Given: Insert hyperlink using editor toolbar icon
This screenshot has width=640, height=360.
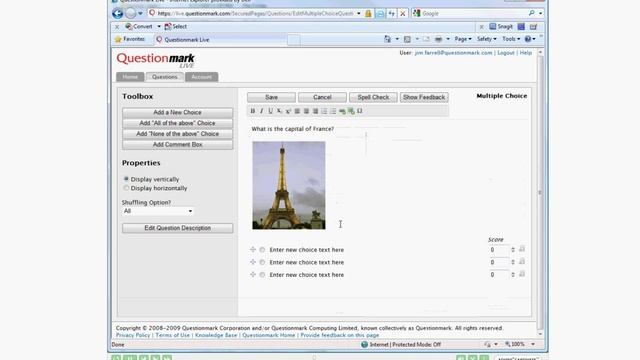Looking at the screenshot, I should pyautogui.click(x=342, y=111).
